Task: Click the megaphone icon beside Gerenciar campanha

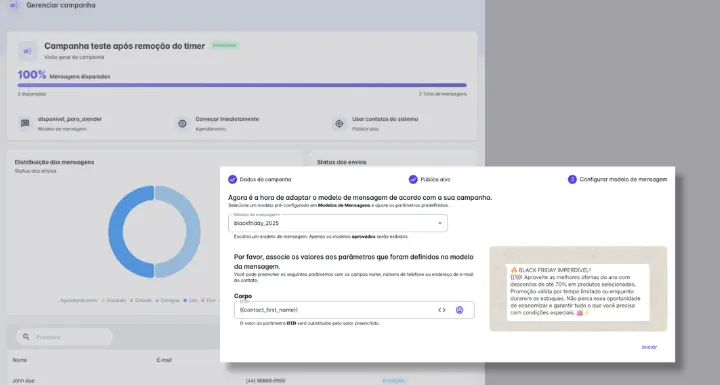Action: [x=14, y=6]
